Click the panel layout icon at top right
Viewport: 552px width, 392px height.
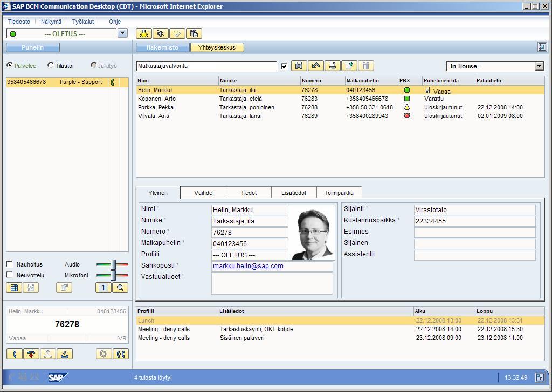pos(542,47)
